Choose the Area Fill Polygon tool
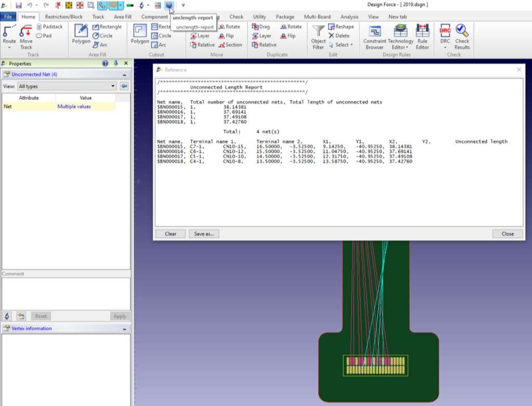This screenshot has height=406, width=532. 81,34
